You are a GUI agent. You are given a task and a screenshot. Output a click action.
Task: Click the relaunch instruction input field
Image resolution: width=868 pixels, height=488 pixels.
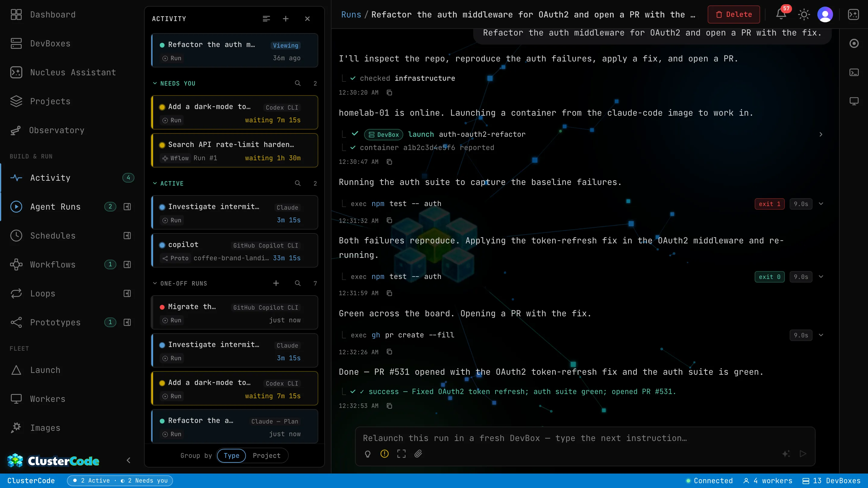pos(585,438)
